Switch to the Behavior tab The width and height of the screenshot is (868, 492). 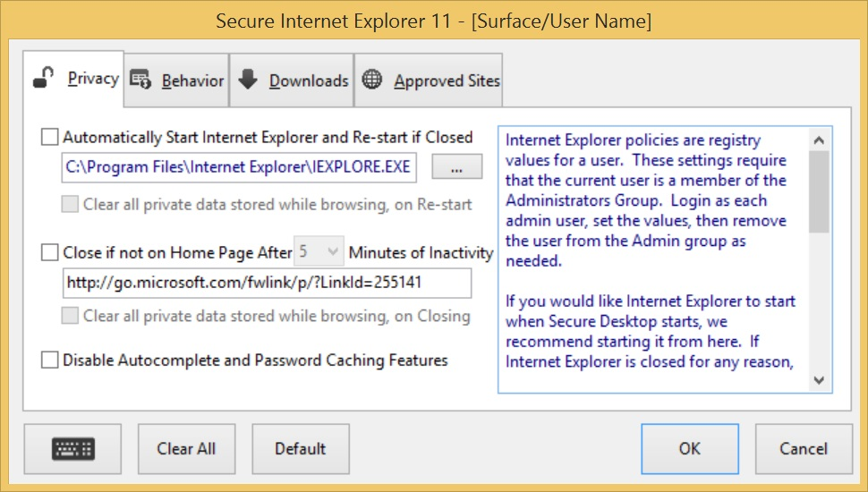pos(176,81)
